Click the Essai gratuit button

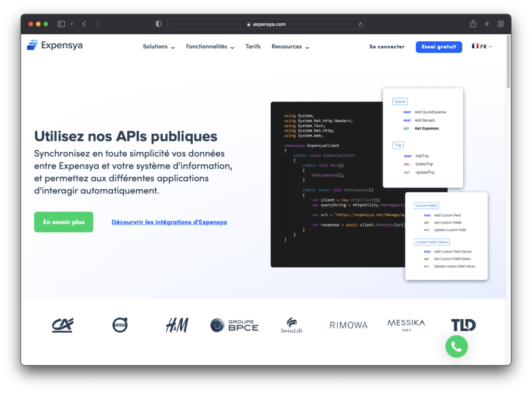(x=438, y=47)
